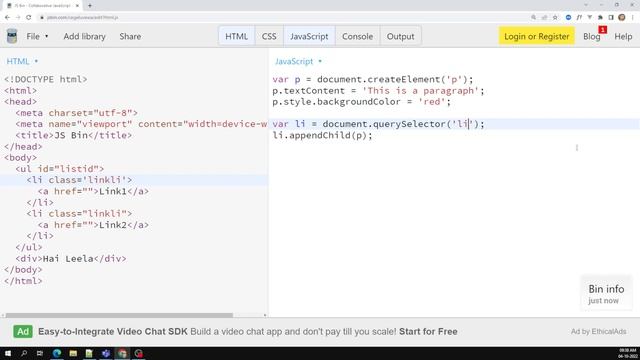Expand the HTML panel label dropdown

click(22, 61)
